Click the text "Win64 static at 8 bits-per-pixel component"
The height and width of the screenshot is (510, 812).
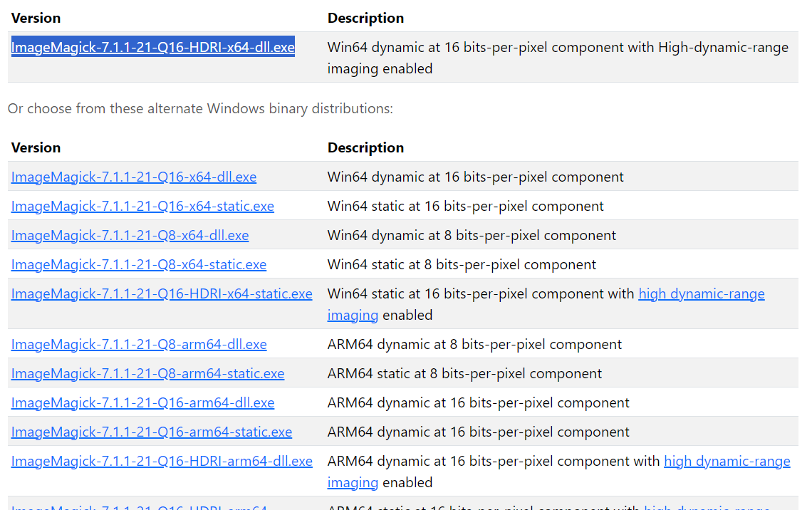(x=462, y=264)
